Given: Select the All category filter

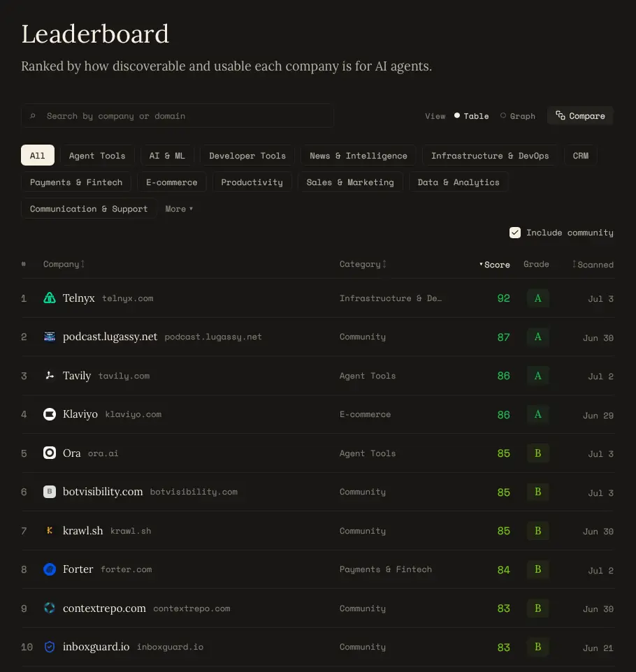Looking at the screenshot, I should coord(38,155).
